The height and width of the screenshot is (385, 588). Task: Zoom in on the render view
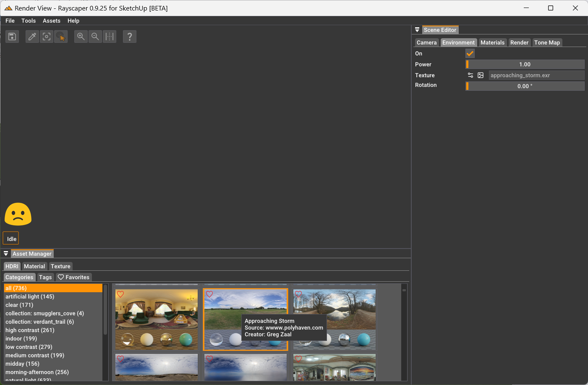pos(81,37)
